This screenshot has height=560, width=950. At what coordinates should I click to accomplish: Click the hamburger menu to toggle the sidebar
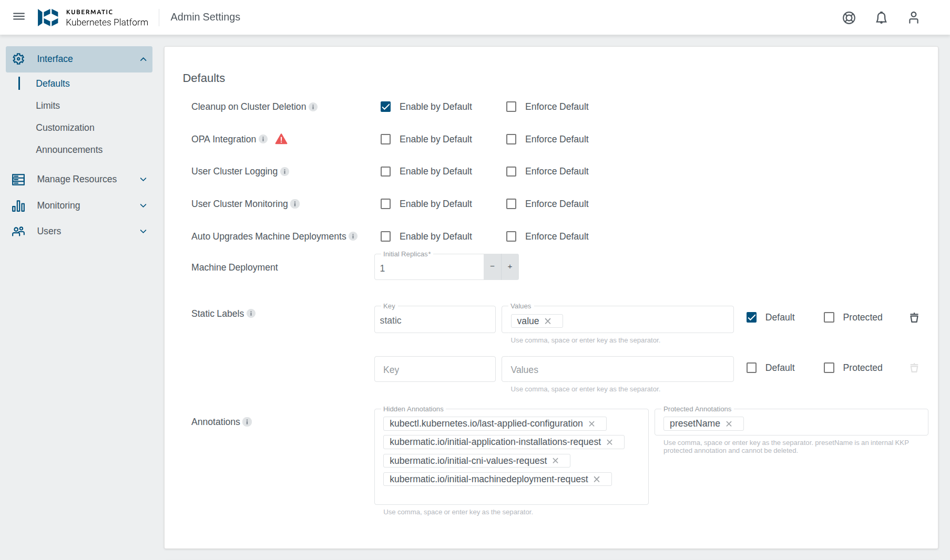19,16
